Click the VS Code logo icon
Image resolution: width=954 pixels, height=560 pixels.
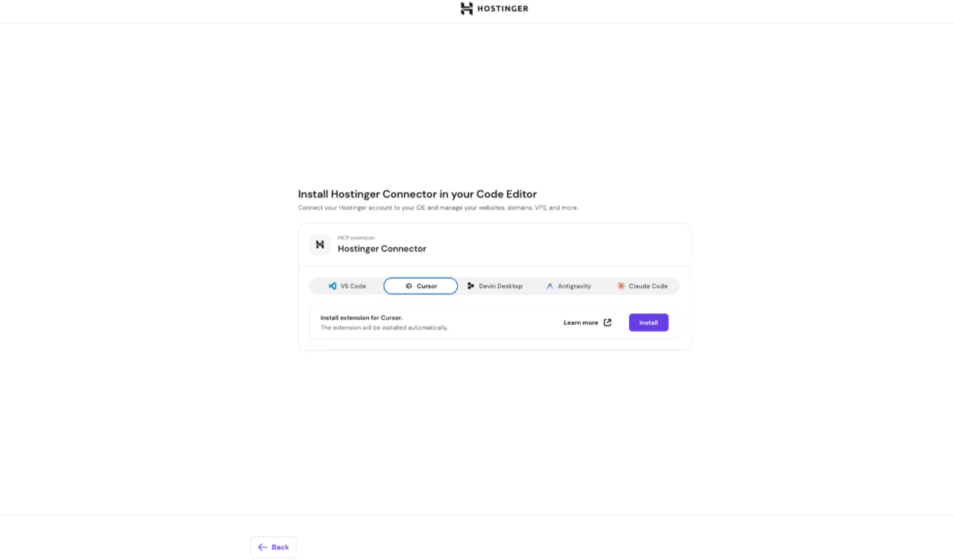(x=332, y=286)
